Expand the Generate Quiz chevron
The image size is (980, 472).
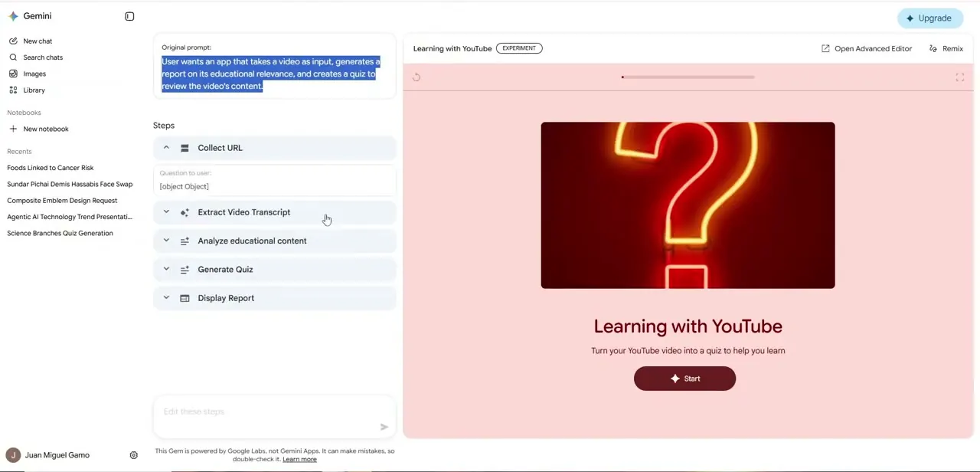tap(166, 270)
